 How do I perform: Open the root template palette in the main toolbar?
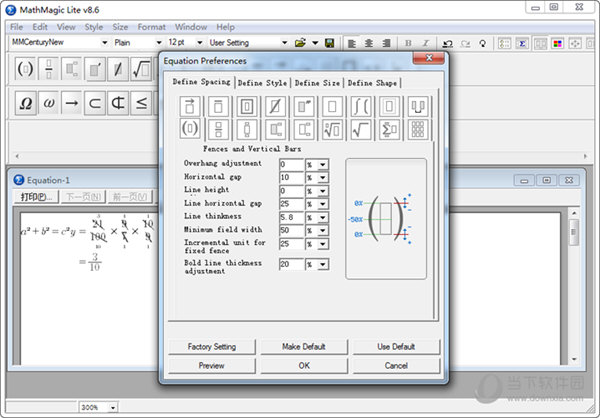141,69
